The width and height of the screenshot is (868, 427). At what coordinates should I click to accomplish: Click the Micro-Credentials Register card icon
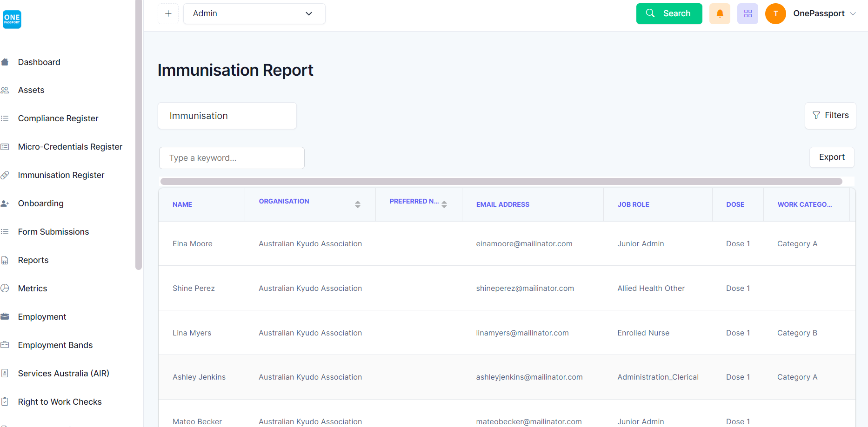coord(5,147)
